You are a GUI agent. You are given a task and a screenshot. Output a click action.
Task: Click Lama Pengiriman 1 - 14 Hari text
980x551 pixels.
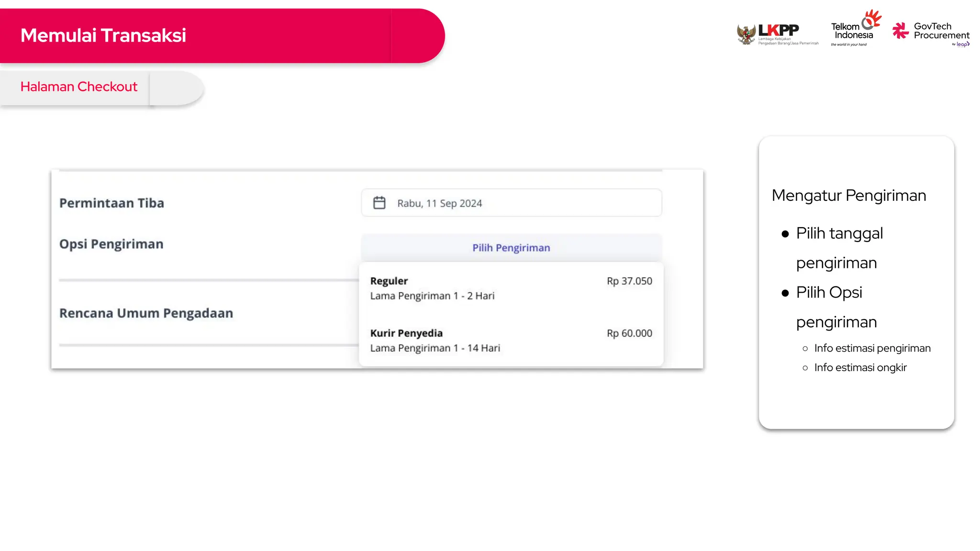pyautogui.click(x=435, y=348)
